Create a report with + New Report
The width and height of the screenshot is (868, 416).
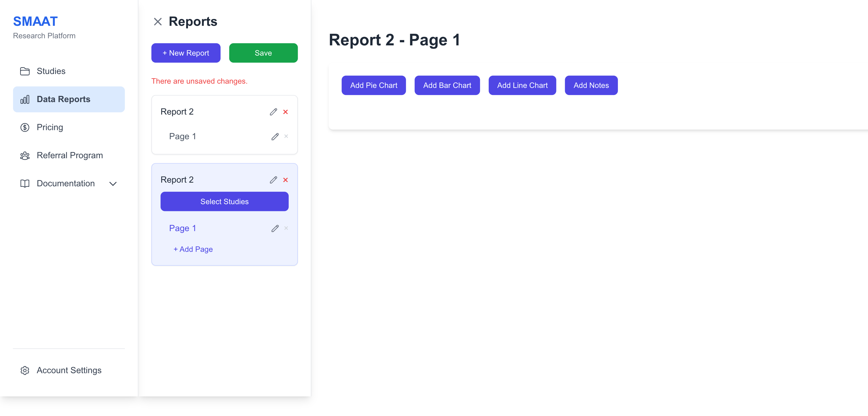click(x=186, y=53)
